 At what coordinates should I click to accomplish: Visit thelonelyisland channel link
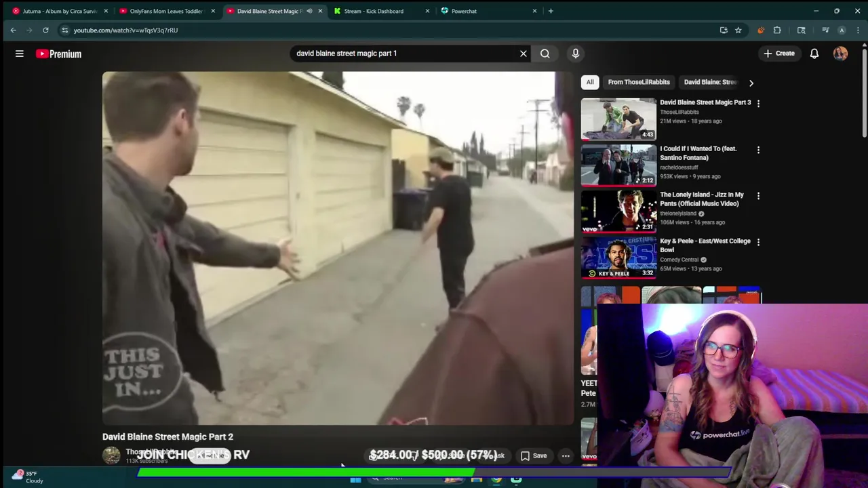point(678,213)
